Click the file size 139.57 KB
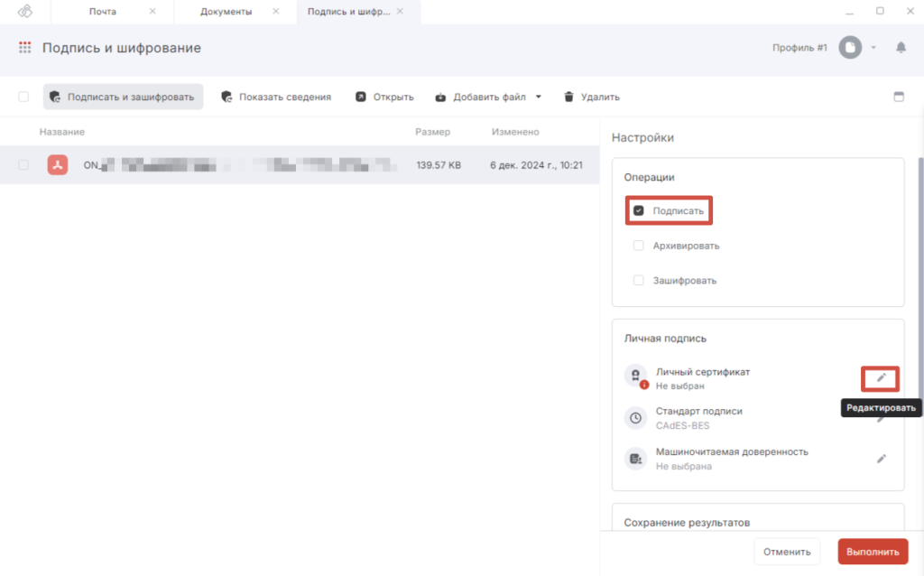The image size is (924, 576). pyautogui.click(x=439, y=165)
